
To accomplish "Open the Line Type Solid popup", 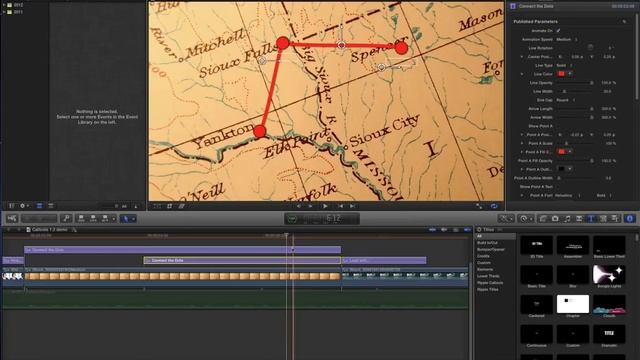I will point(564,65).
